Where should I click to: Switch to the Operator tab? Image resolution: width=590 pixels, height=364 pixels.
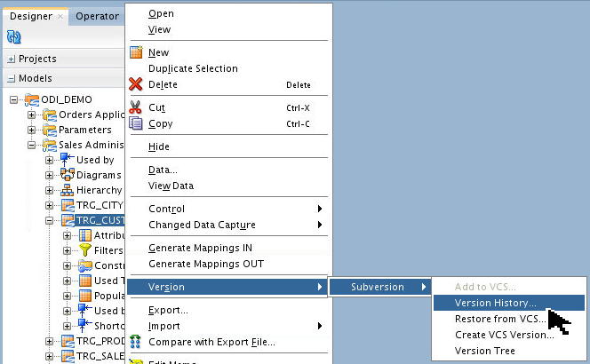pyautogui.click(x=97, y=16)
